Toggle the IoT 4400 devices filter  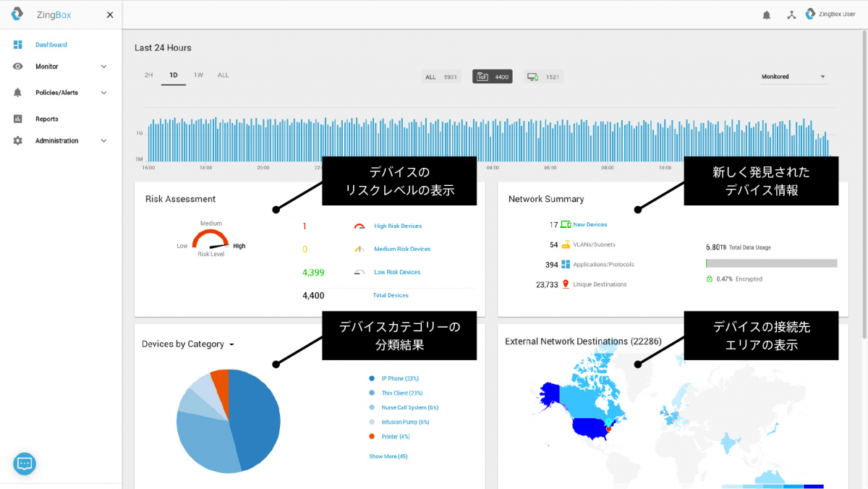tap(493, 77)
